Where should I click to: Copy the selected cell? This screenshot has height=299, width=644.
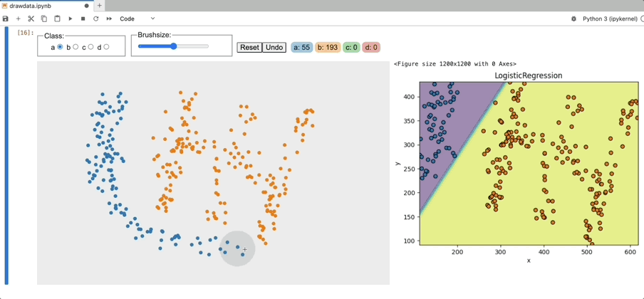44,19
